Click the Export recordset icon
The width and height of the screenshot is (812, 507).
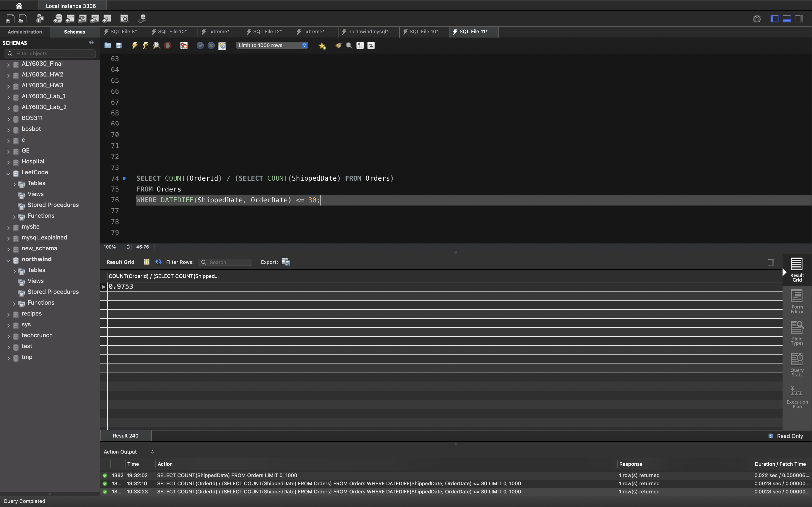click(x=286, y=262)
